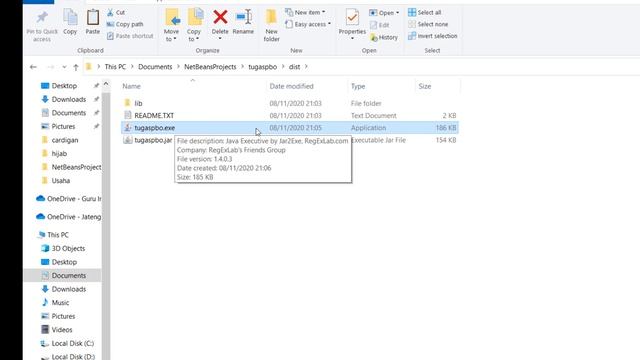
Task: Open recent locations dropdown chevron
Action: point(64,67)
